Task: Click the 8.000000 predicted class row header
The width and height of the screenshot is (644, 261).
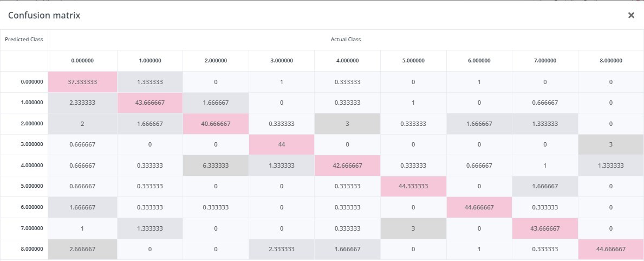Action: 24,249
